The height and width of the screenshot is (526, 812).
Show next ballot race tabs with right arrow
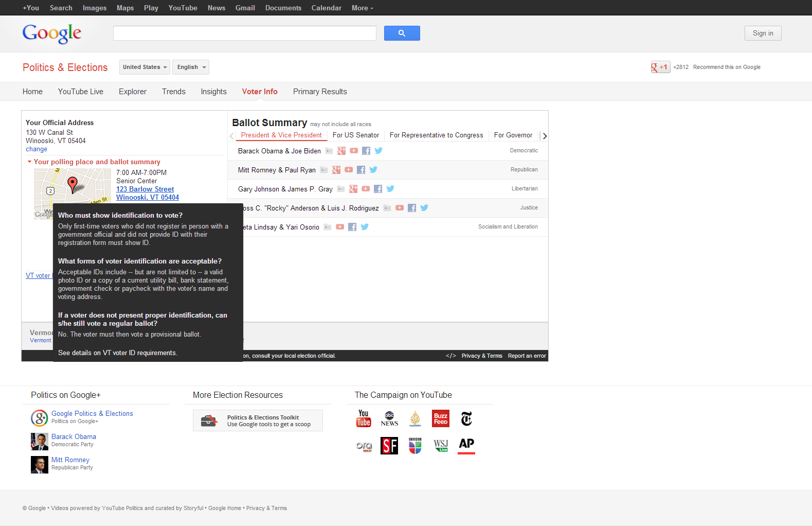545,136
